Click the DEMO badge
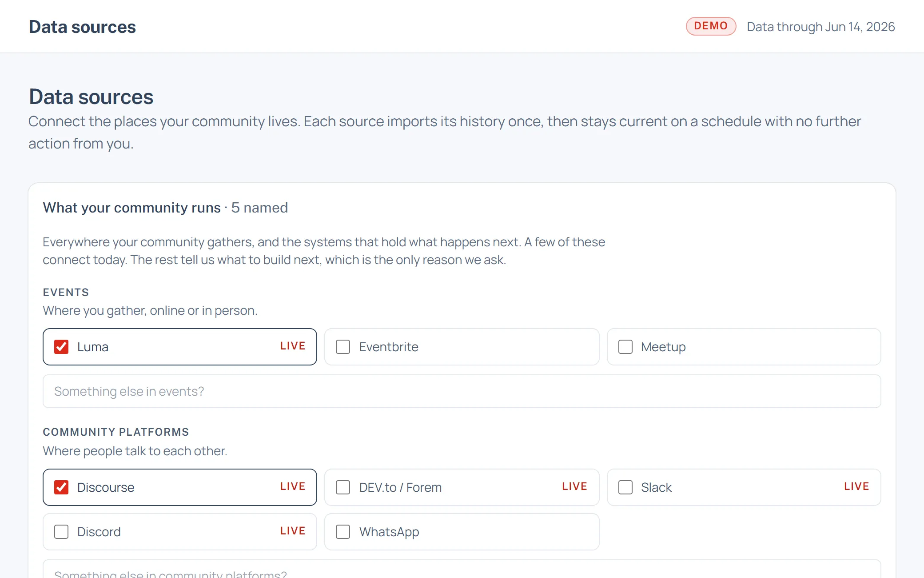 coord(711,26)
